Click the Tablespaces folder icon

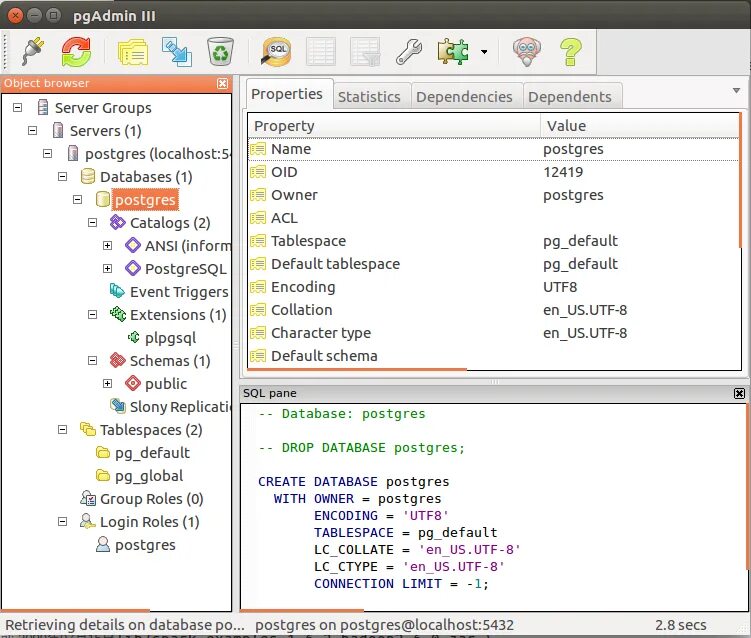pyautogui.click(x=88, y=429)
